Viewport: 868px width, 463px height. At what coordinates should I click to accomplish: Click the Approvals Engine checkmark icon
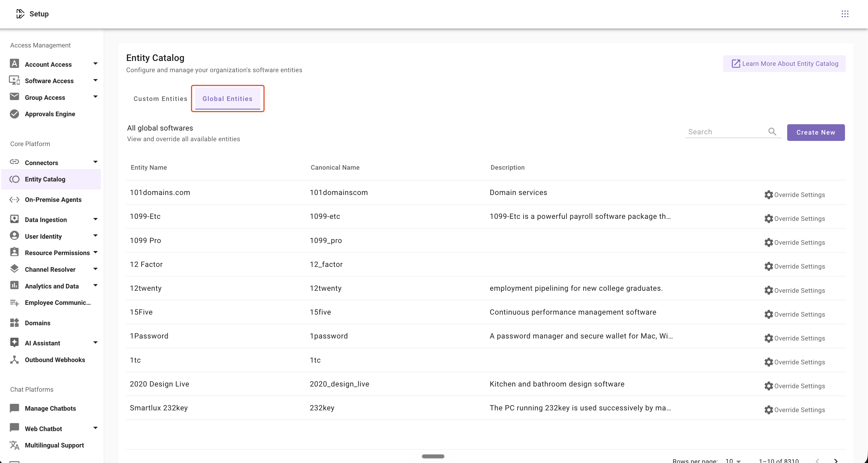click(x=14, y=114)
